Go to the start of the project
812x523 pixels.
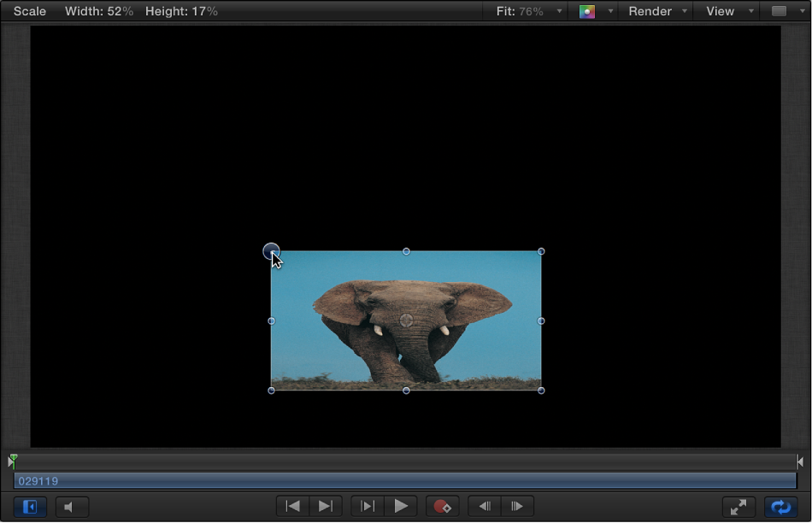point(291,506)
